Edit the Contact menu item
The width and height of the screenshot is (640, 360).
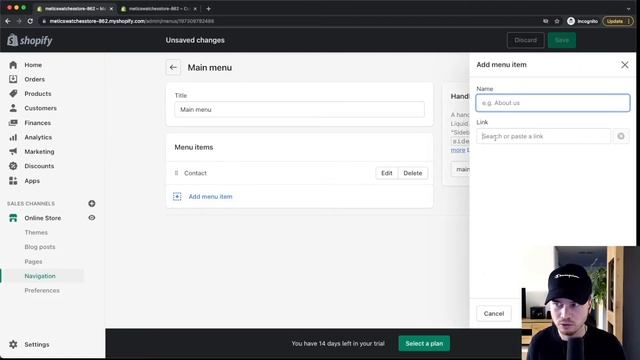pos(387,173)
